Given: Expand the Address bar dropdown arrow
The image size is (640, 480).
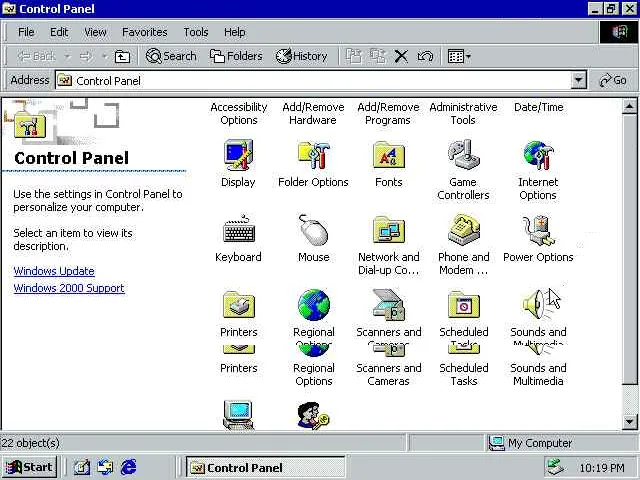Looking at the screenshot, I should 578,80.
